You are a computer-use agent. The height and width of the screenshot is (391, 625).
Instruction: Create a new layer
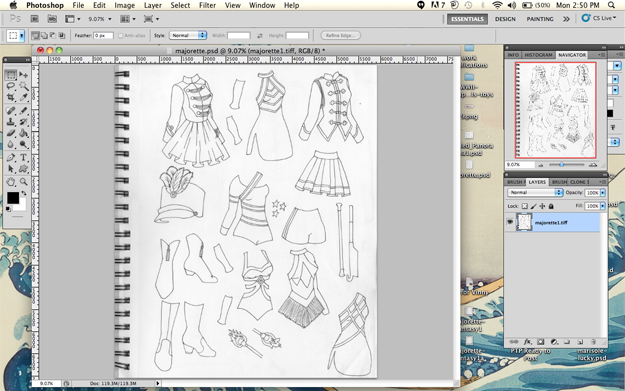pos(580,342)
